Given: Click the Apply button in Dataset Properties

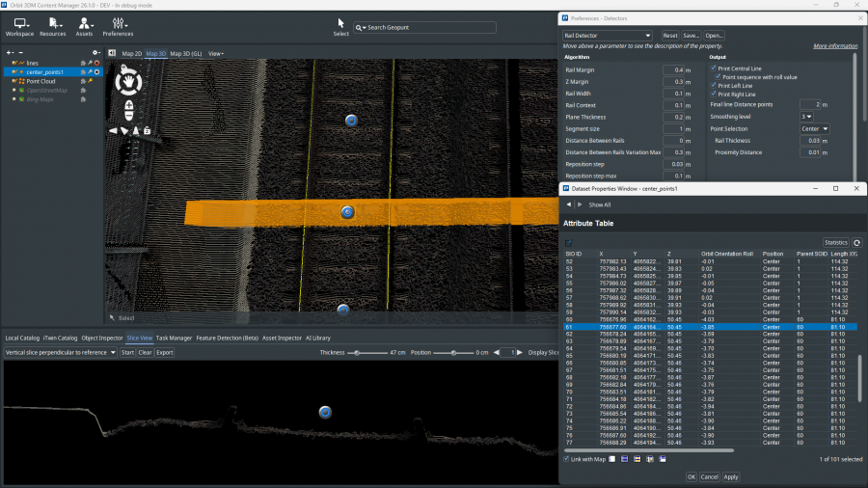Looking at the screenshot, I should click(x=731, y=477).
